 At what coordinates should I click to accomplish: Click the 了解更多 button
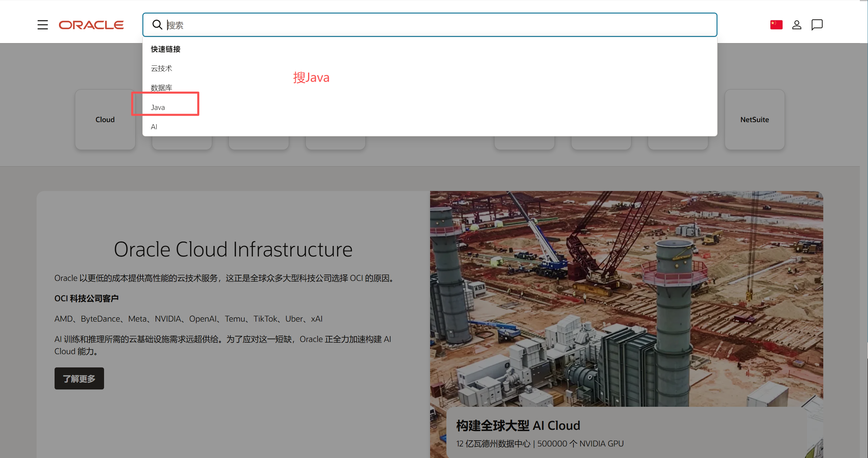pyautogui.click(x=79, y=379)
